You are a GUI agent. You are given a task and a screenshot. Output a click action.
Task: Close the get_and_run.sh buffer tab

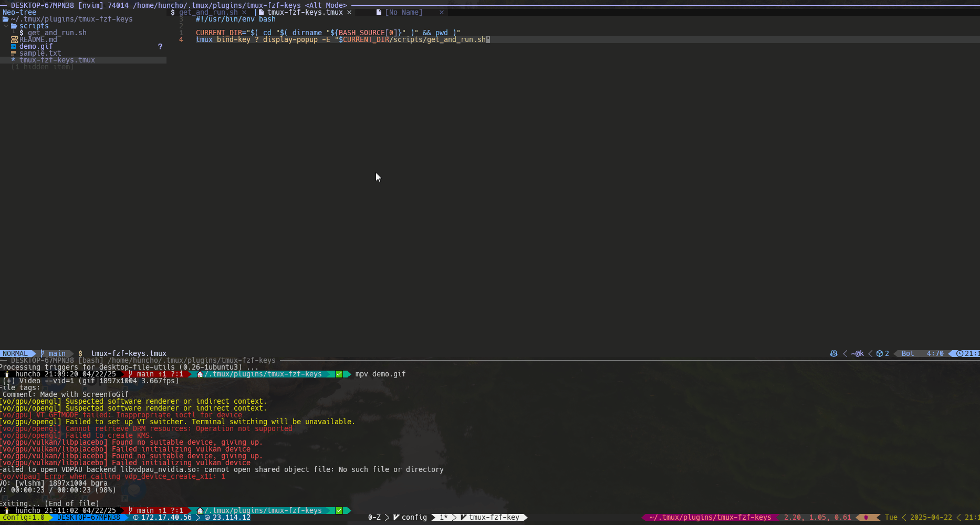(x=244, y=12)
